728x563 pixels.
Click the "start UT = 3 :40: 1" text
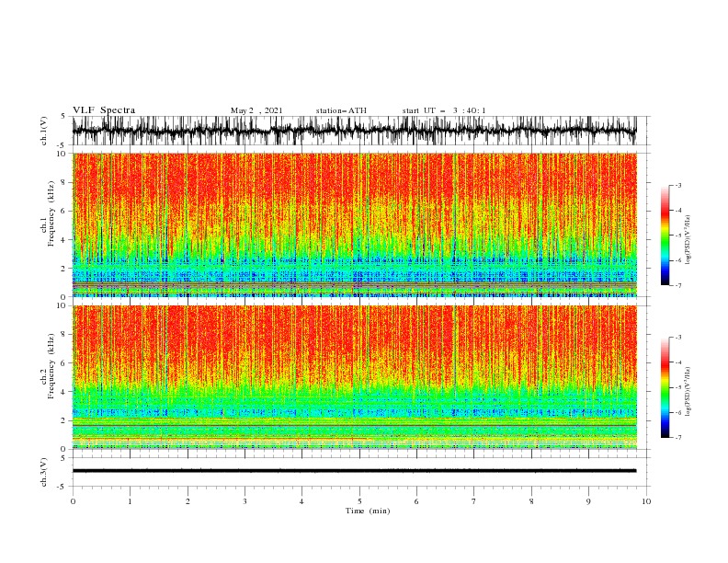pos(444,110)
